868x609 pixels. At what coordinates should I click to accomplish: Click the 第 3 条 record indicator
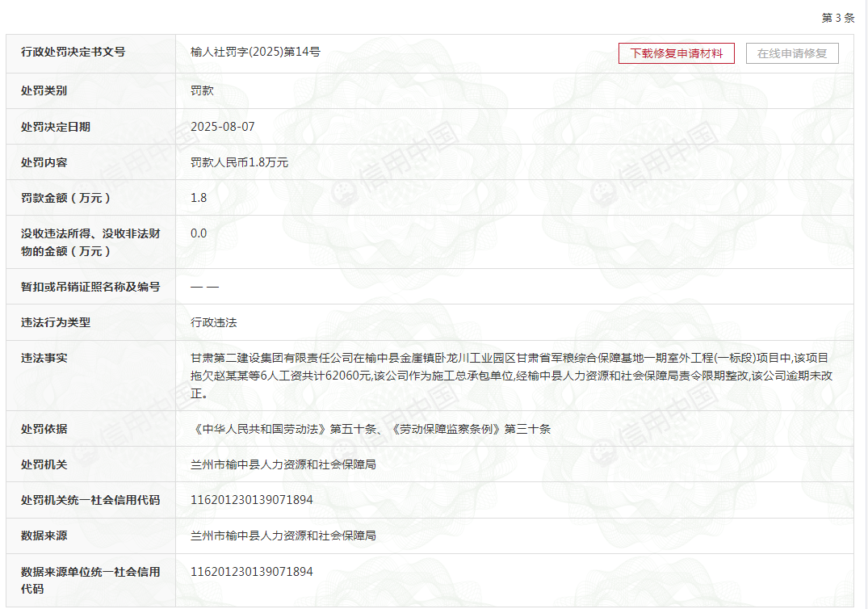(838, 18)
